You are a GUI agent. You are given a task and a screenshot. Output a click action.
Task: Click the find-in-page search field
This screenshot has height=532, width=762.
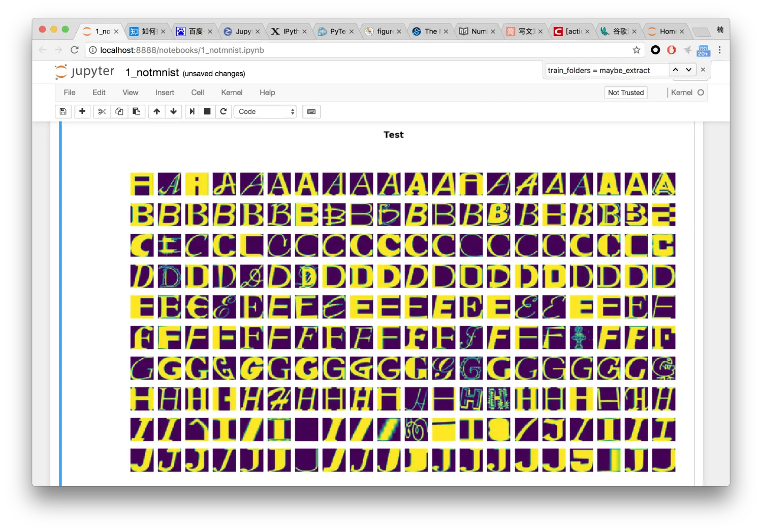click(607, 70)
